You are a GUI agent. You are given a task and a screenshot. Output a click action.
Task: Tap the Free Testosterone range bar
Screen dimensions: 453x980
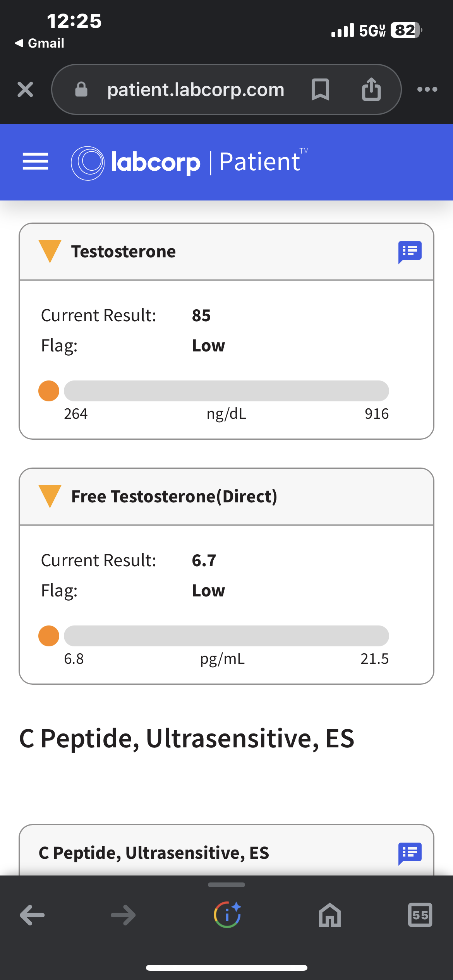coord(226,636)
